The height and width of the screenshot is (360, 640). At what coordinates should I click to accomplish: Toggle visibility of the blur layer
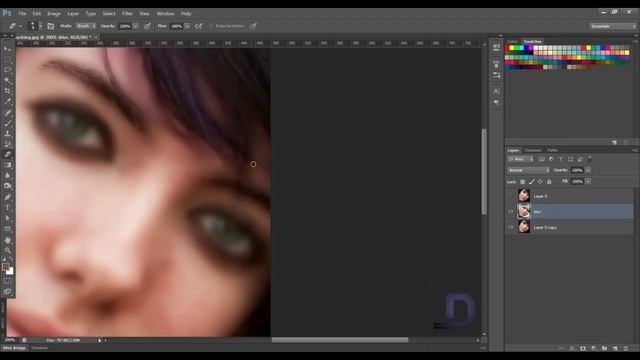[511, 211]
